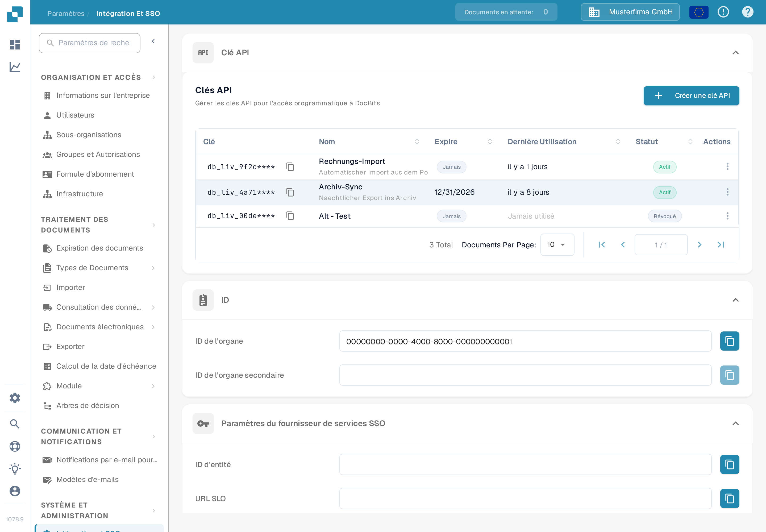Click the Paramètres breadcrumb link

(x=66, y=14)
